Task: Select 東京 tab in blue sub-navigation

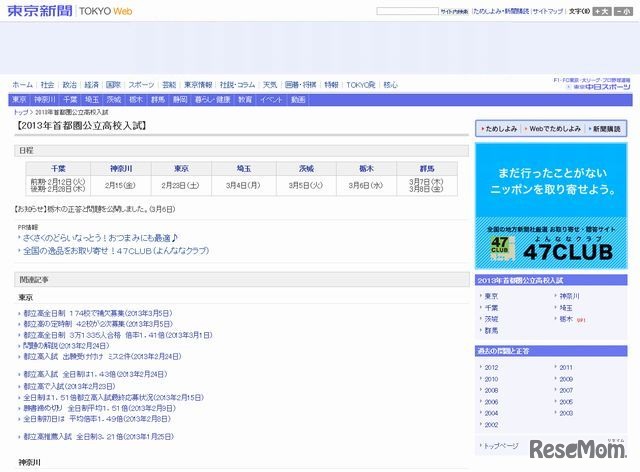Action: (x=19, y=99)
